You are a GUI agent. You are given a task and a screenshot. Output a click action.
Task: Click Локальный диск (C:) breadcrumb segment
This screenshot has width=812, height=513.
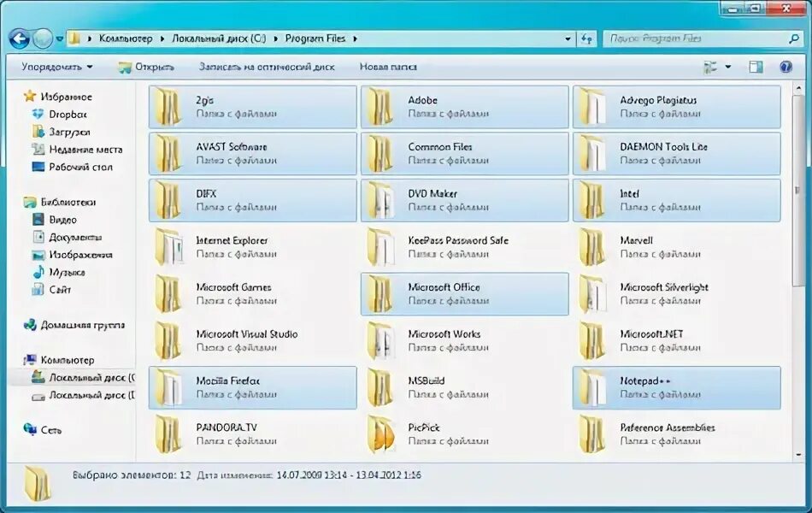[219, 38]
